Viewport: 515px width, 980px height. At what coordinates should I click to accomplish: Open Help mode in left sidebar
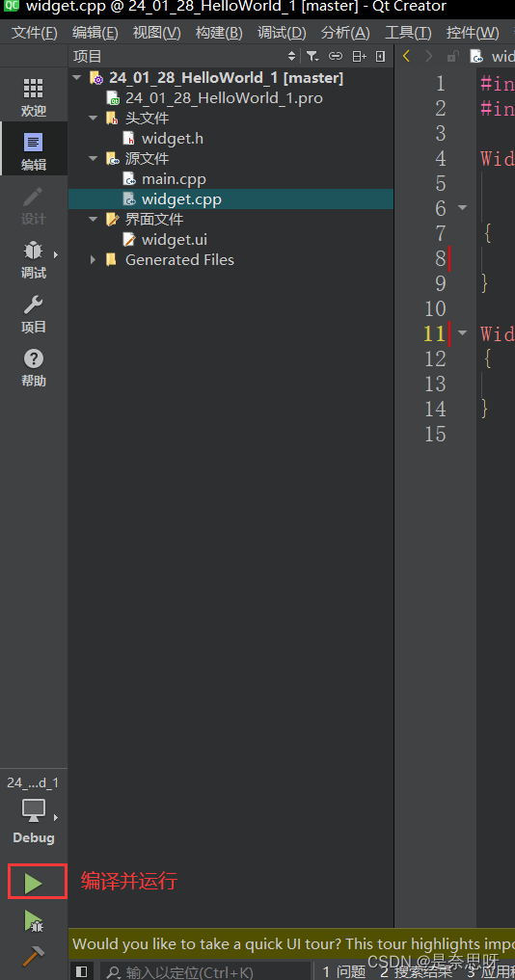click(33, 368)
